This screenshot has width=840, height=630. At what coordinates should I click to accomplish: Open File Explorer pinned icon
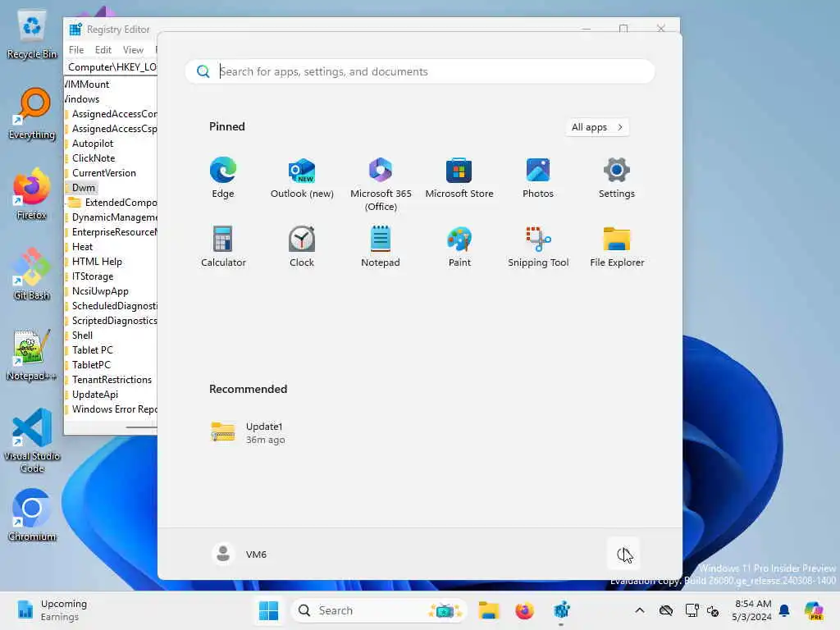pyautogui.click(x=617, y=246)
